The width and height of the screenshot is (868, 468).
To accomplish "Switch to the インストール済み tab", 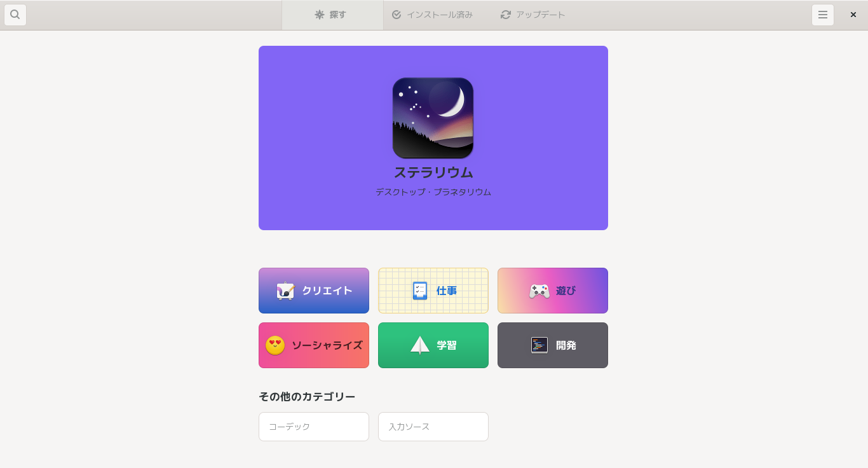I will (x=432, y=15).
